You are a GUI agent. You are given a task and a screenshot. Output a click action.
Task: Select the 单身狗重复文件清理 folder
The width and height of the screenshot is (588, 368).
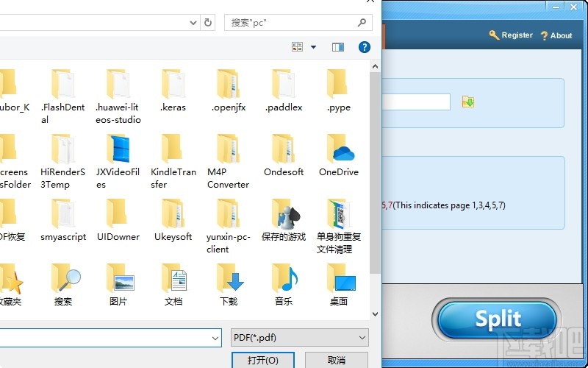tap(339, 226)
